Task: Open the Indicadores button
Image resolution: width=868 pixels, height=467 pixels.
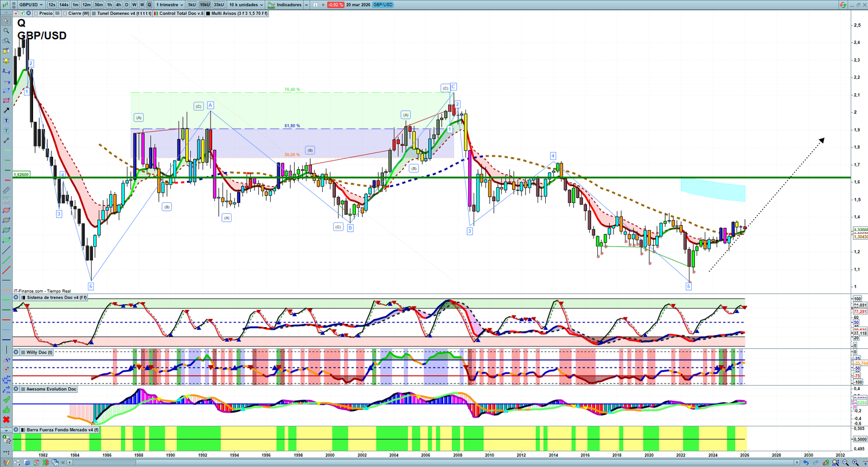Action: click(288, 5)
